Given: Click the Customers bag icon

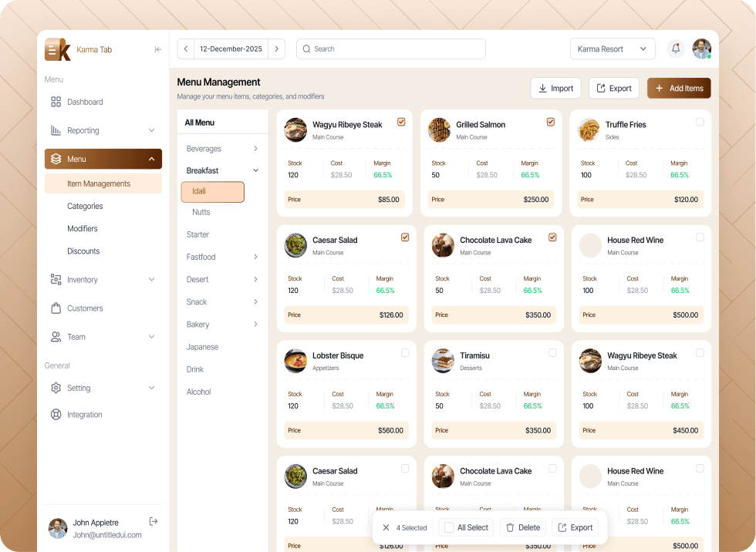Looking at the screenshot, I should [56, 308].
